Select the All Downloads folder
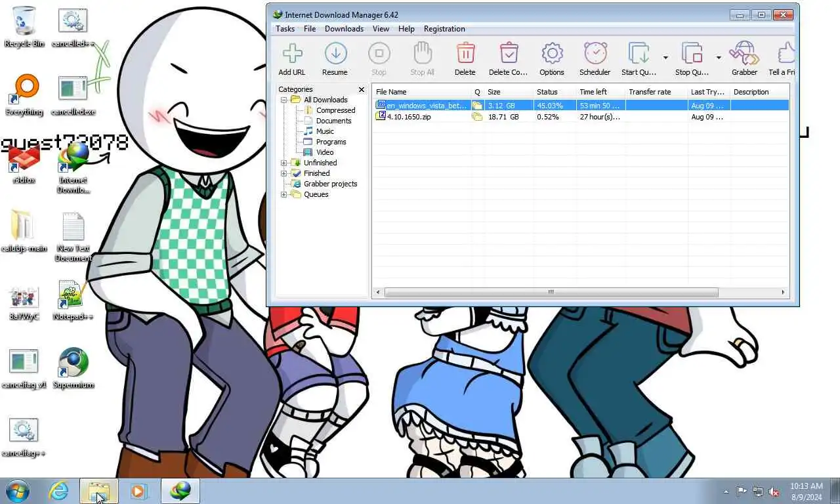The height and width of the screenshot is (504, 840). point(325,100)
